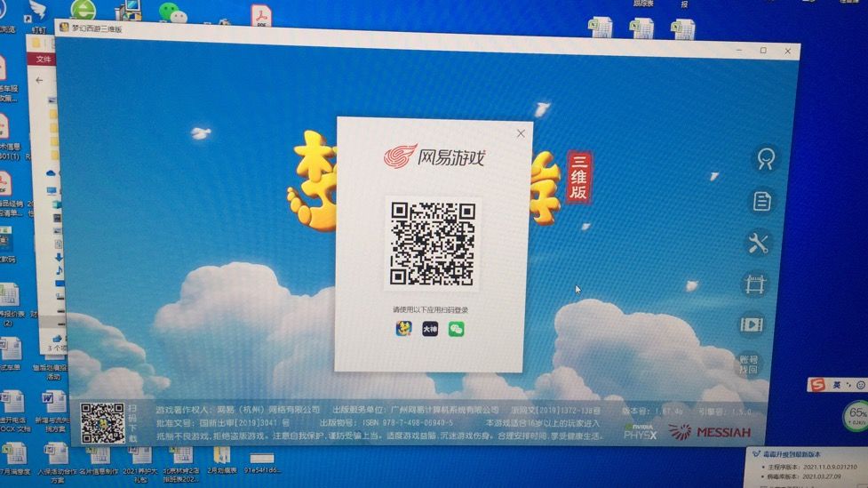Open the computer monitor desktop shortcut at top
Image resolution: width=868 pixels, height=488 pixels.
(129, 10)
